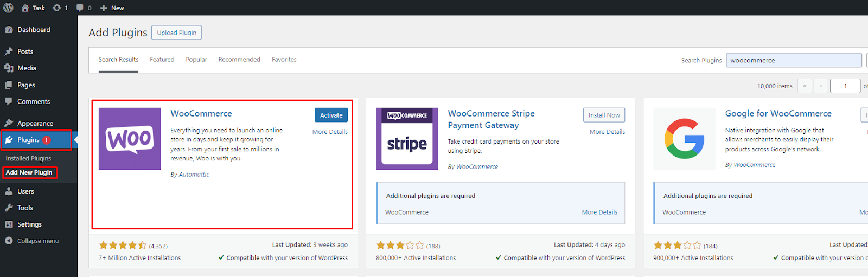Open Media menu in sidebar
The height and width of the screenshot is (277, 868).
tap(27, 68)
